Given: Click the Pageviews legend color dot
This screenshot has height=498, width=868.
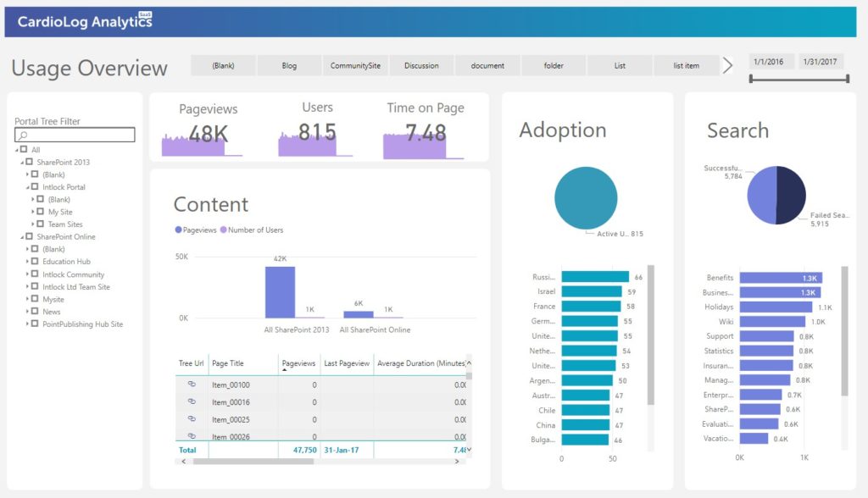Looking at the screenshot, I should pyautogui.click(x=178, y=230).
